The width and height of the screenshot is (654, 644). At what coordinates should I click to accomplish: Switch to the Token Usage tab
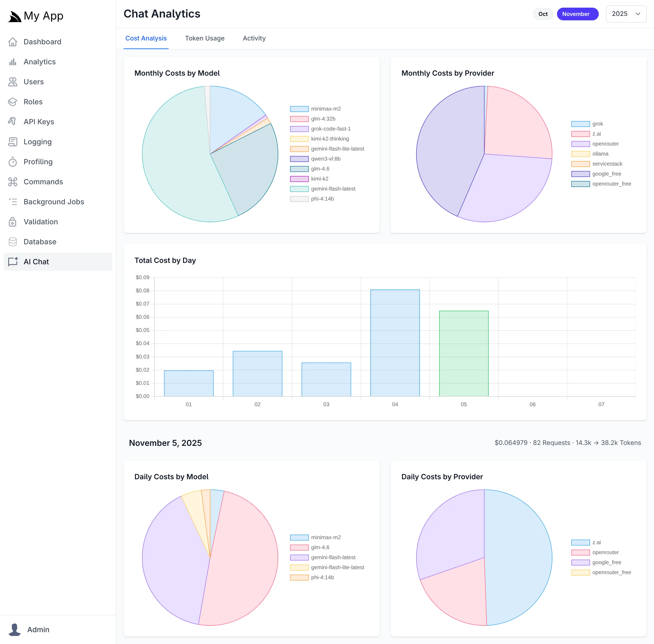click(204, 38)
